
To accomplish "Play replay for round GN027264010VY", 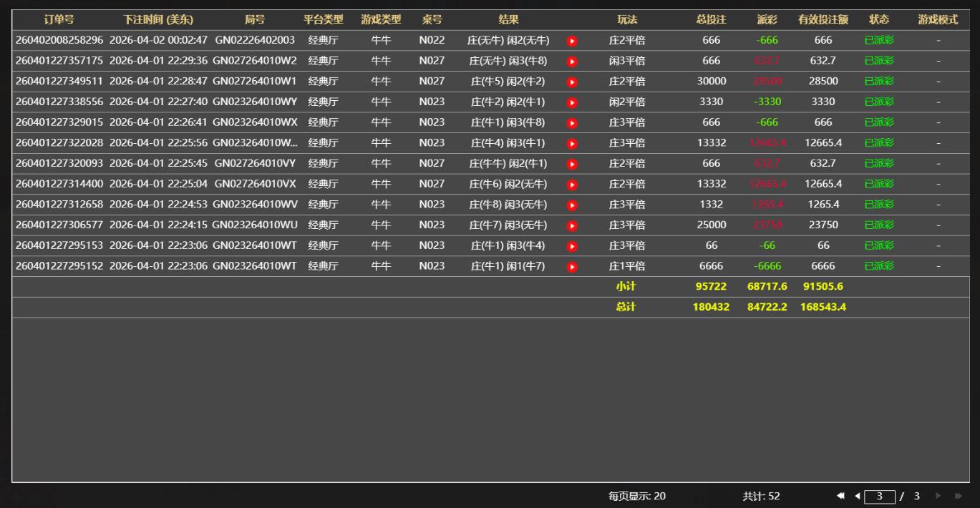I will coord(572,164).
